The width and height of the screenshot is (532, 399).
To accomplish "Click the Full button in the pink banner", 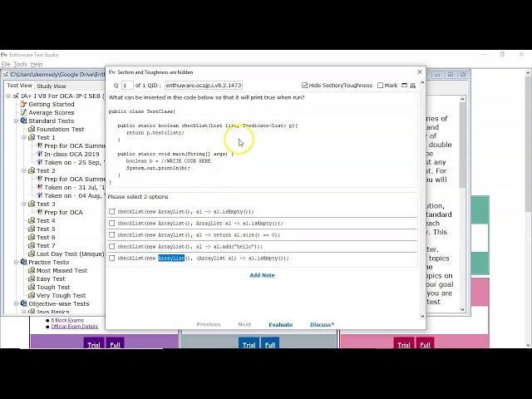I will click(425, 344).
